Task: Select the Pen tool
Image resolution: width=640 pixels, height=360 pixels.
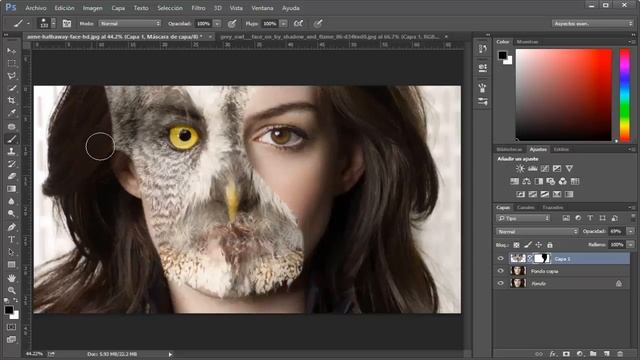Action: click(x=11, y=227)
